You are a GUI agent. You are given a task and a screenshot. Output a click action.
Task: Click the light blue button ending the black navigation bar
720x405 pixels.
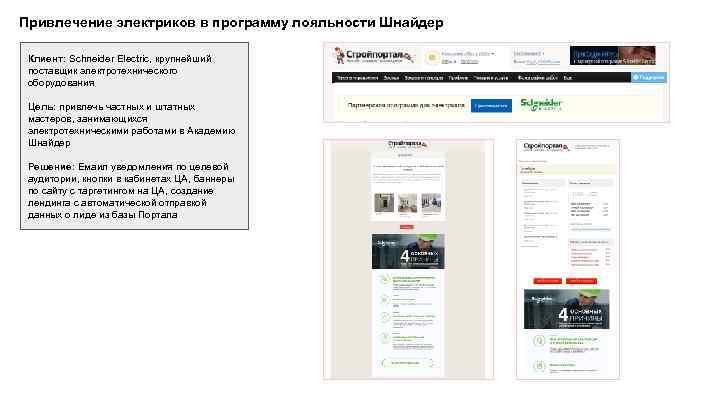(x=648, y=78)
